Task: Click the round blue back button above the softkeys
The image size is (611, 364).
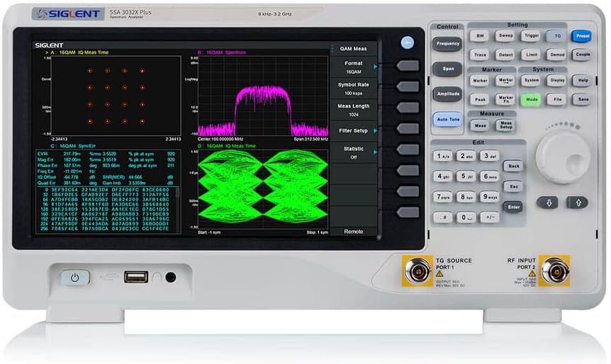Action: pos(407,42)
